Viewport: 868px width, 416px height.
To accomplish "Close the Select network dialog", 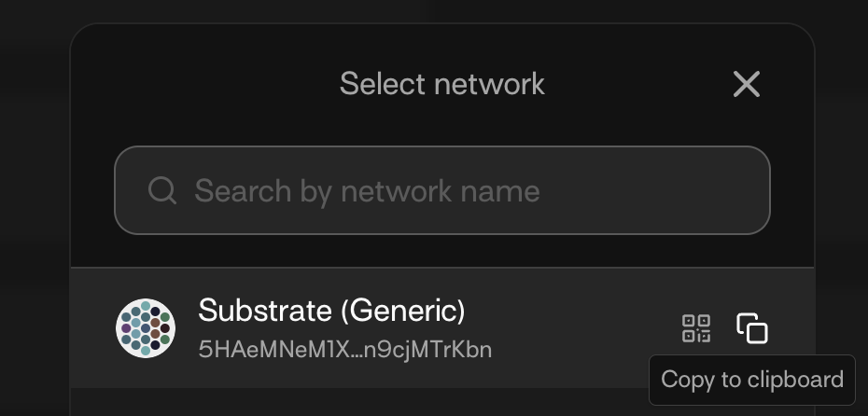I will [747, 85].
